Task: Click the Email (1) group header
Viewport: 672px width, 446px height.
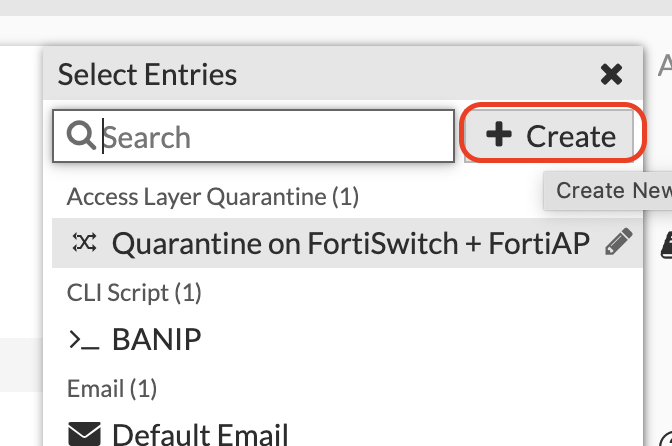Action: (112, 389)
